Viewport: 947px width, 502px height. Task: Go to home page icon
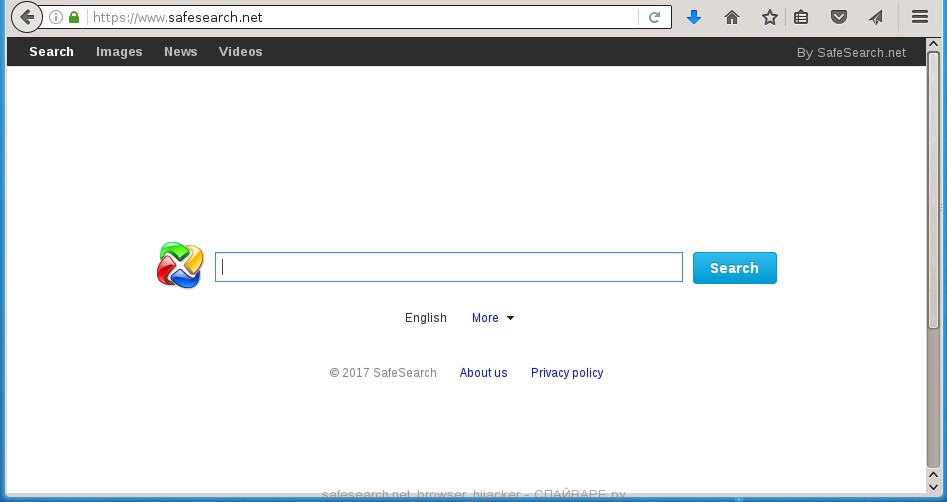point(732,17)
